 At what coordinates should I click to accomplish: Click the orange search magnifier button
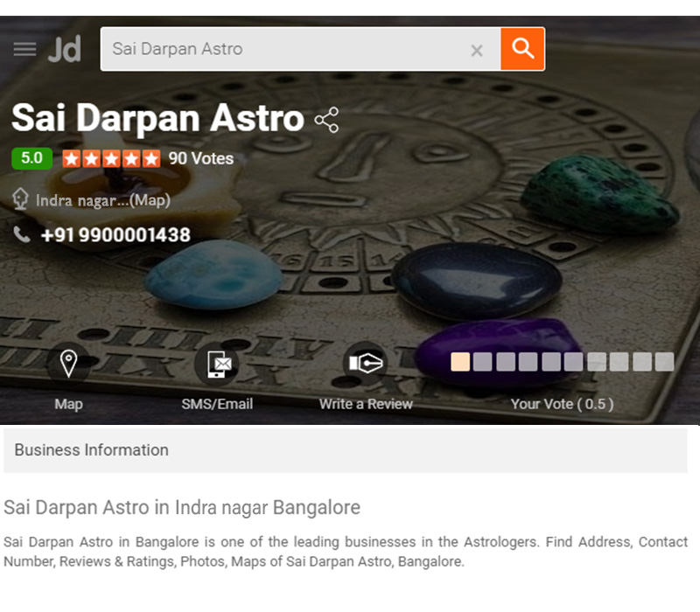pos(522,49)
